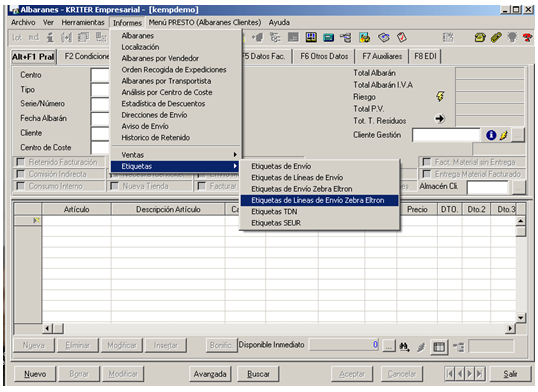
Task: Toggle Comisión Indirecta checkbox
Action: (21, 174)
